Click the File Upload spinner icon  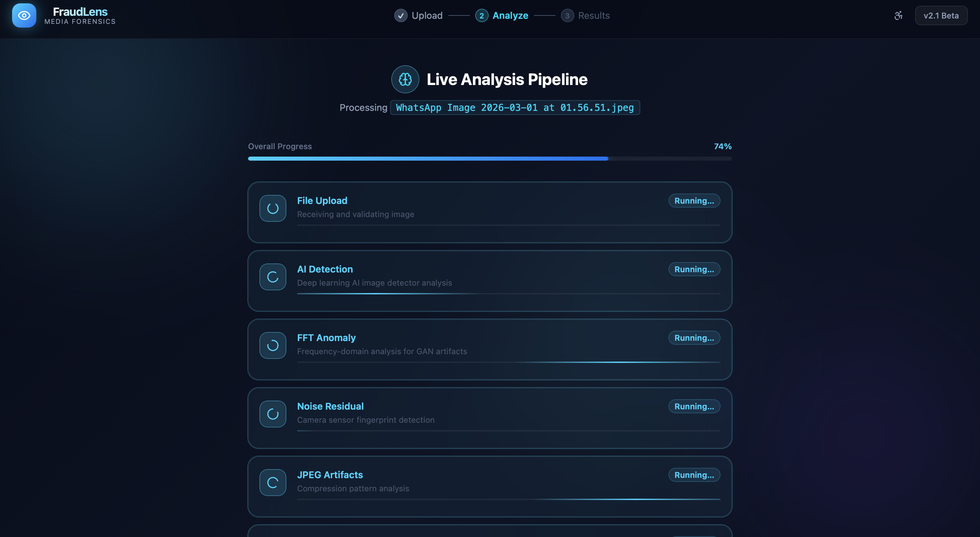tap(273, 208)
